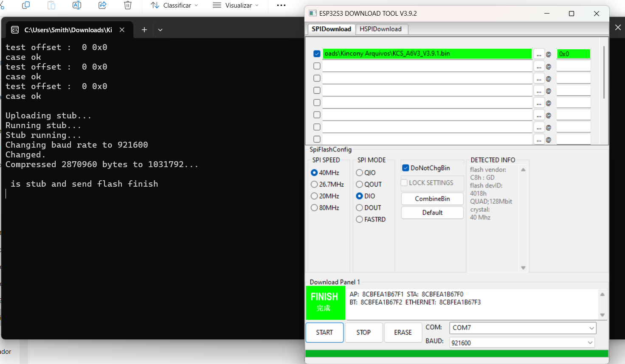
Task: Select the 80MHz SPI speed option
Action: pos(315,208)
